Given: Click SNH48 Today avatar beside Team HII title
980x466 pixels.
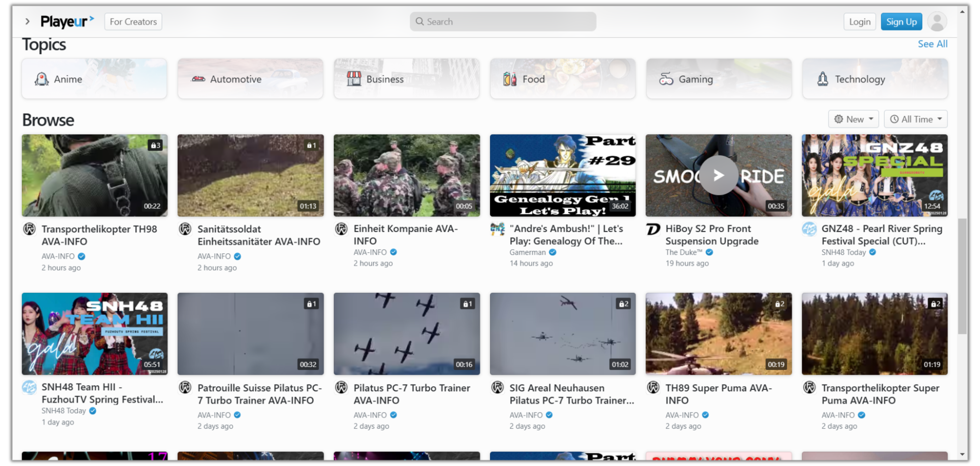Looking at the screenshot, I should (29, 388).
